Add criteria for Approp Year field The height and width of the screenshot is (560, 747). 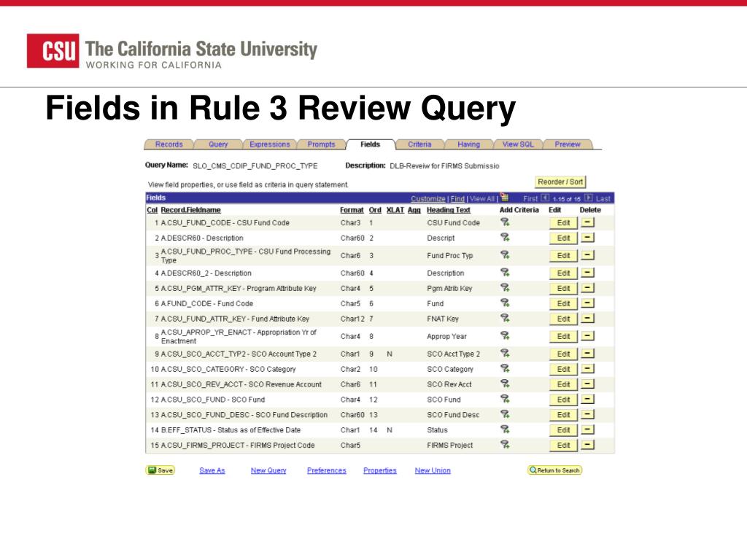[505, 335]
